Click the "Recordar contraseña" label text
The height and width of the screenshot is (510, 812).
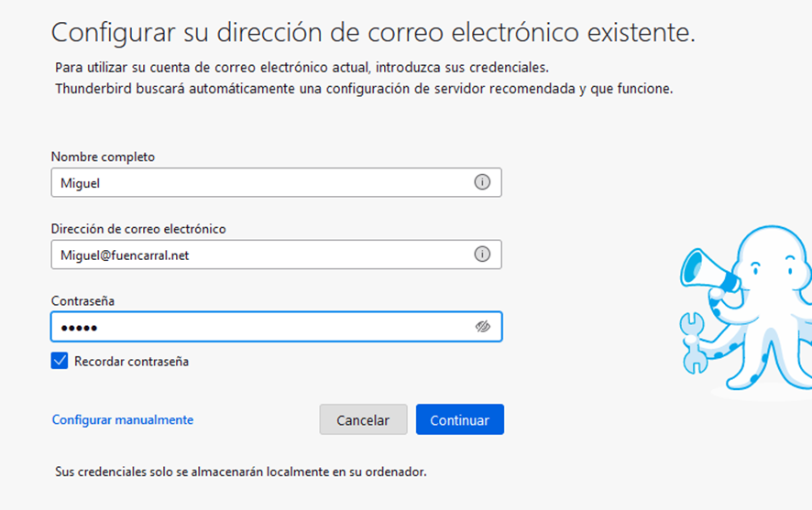click(x=131, y=362)
